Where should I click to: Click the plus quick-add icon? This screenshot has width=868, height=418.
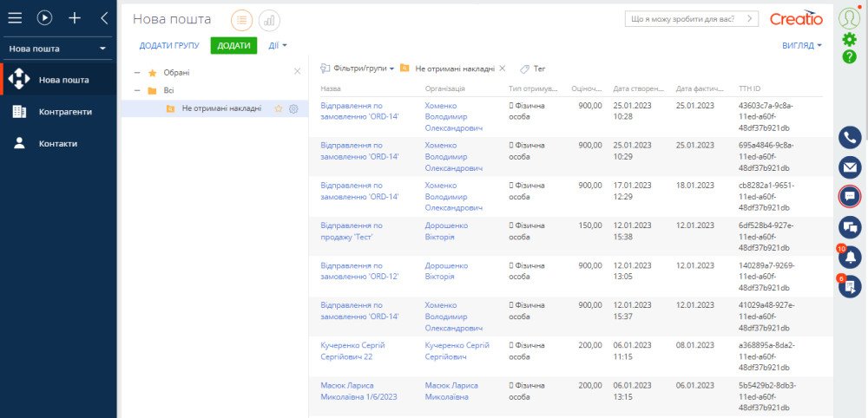tap(74, 18)
